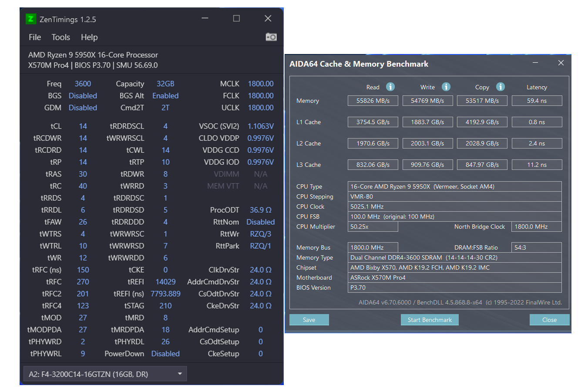Click the MCLK value 1800.00

coord(261,84)
